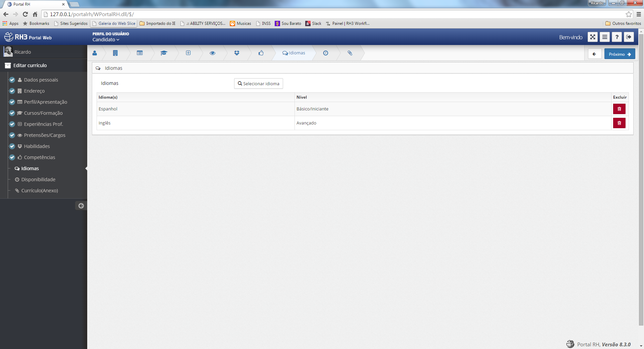Go back with the left arrow button
The height and width of the screenshot is (349, 644).
coord(594,54)
